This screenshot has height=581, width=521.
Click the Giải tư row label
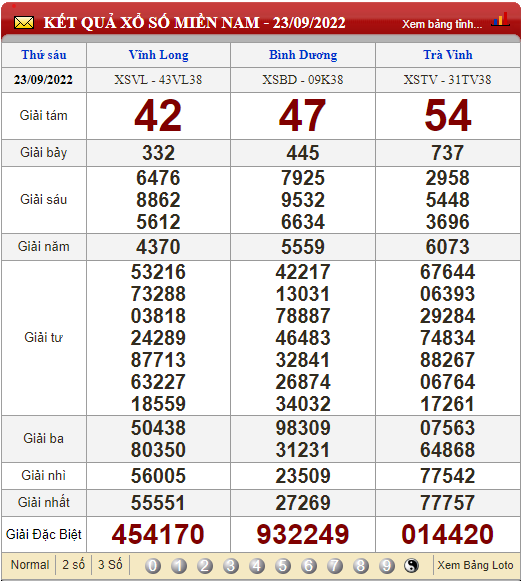tap(44, 338)
